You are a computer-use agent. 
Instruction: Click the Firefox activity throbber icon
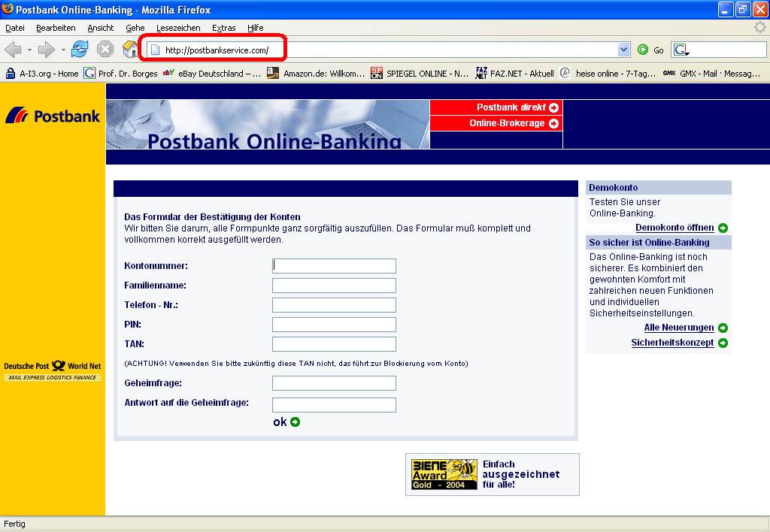pyautogui.click(x=760, y=28)
